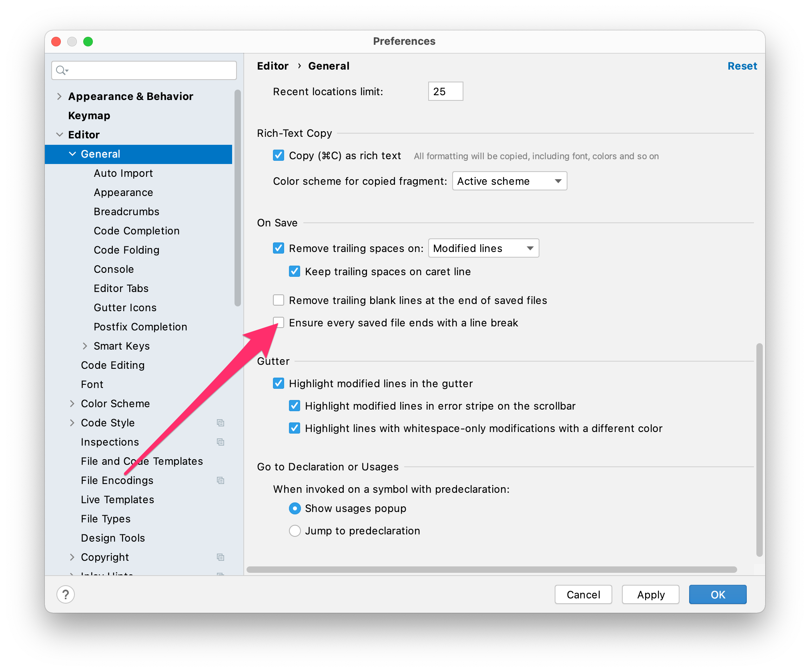Click project-level icon next to Code Style
Image resolution: width=810 pixels, height=672 pixels.
tap(220, 423)
